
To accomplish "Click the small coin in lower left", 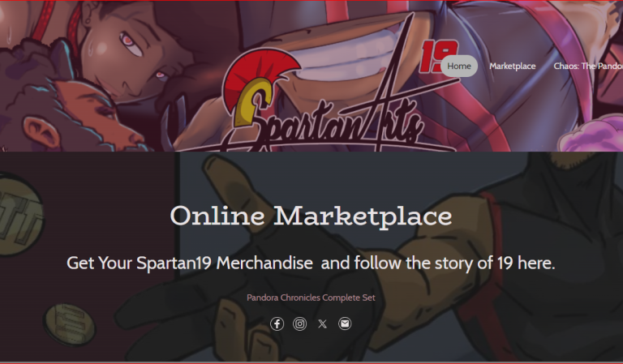I will tap(70, 324).
